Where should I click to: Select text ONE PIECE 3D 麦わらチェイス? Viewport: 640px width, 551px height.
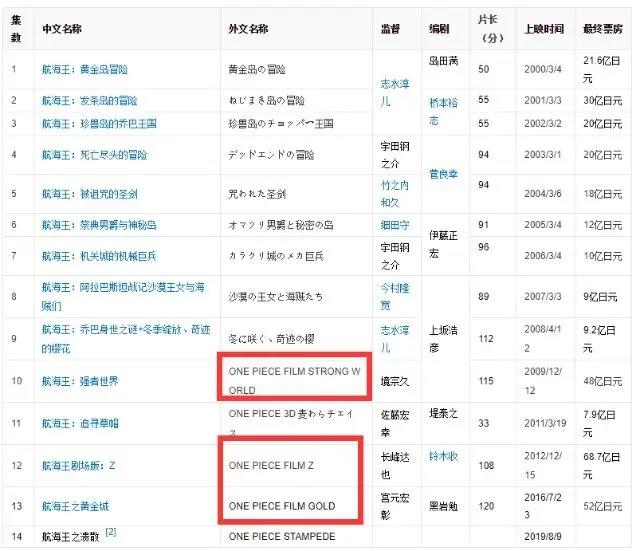point(291,423)
